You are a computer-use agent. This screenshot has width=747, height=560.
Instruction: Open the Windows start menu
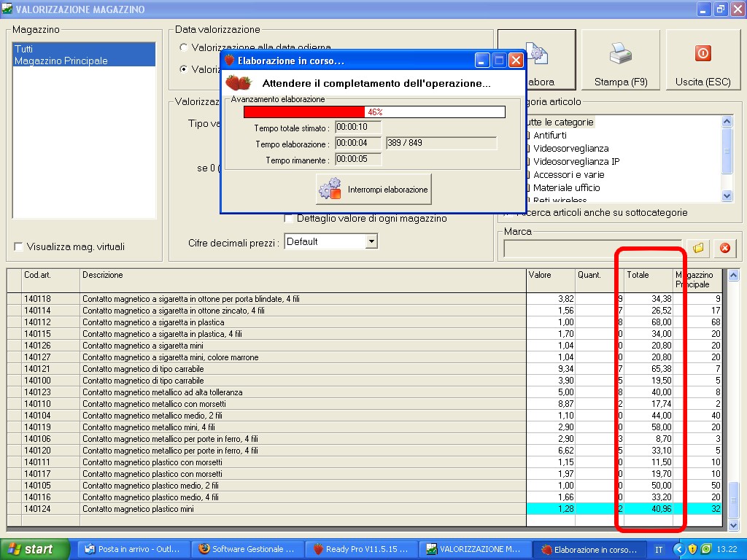point(35,550)
